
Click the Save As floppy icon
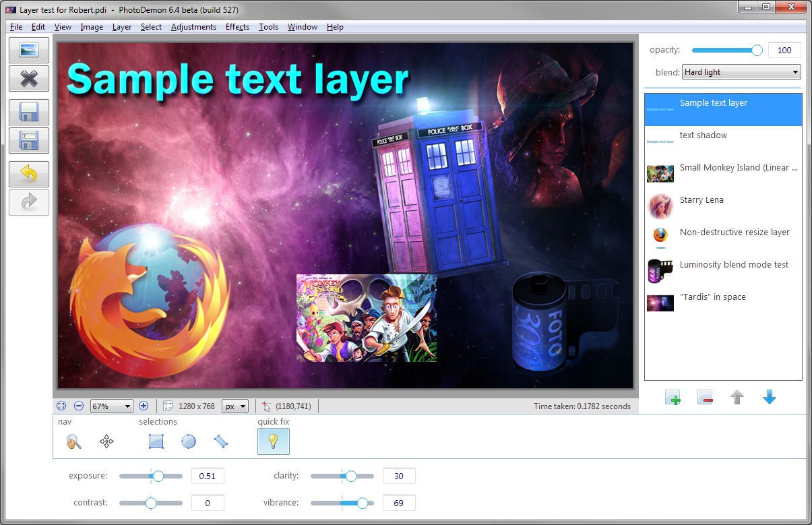coord(29,141)
